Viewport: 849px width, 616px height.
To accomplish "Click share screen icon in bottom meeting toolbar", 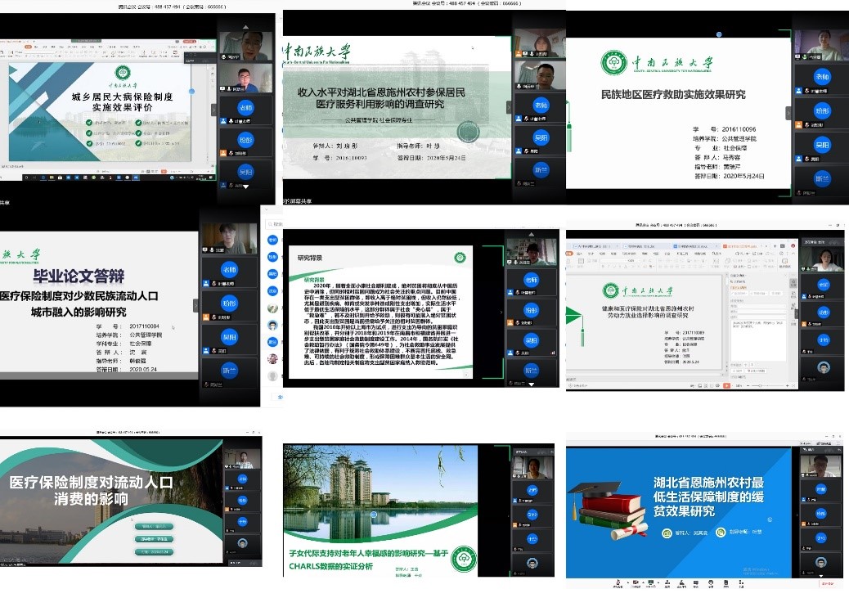I will pyautogui.click(x=651, y=583).
